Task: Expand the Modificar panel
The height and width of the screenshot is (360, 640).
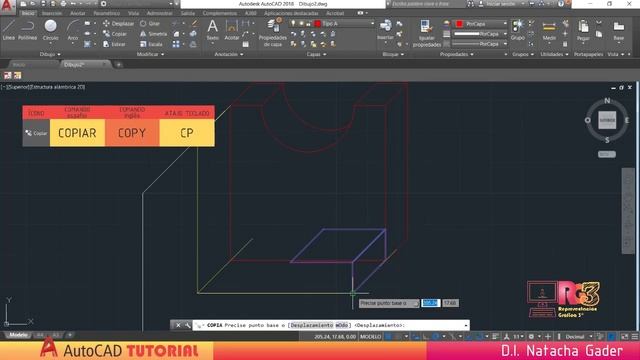Action: [150, 54]
